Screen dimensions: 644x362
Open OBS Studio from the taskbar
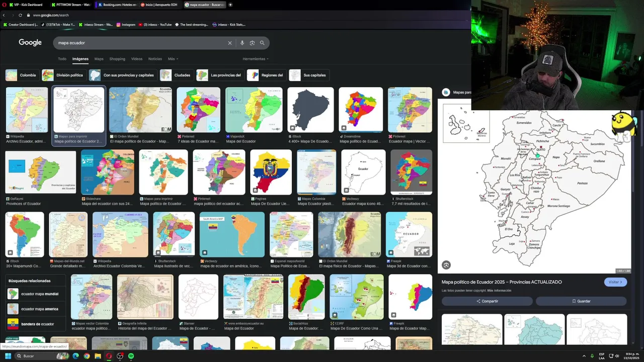tap(120, 356)
